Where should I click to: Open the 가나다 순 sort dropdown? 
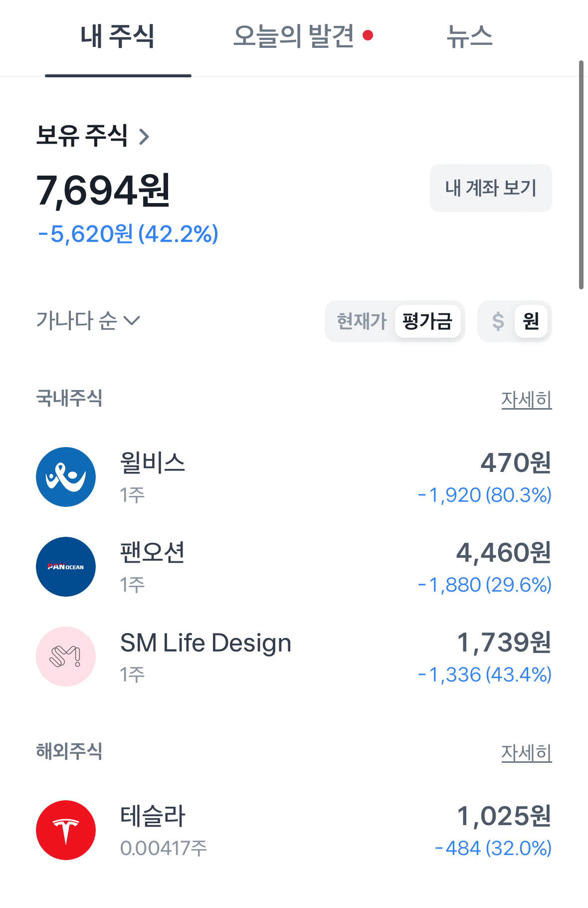[x=88, y=320]
